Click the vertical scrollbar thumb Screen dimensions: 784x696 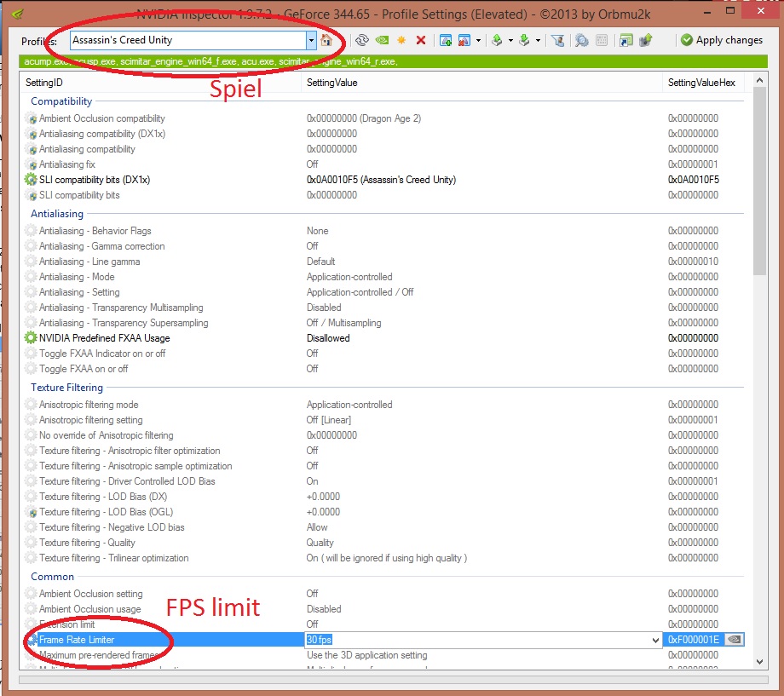pos(759,181)
